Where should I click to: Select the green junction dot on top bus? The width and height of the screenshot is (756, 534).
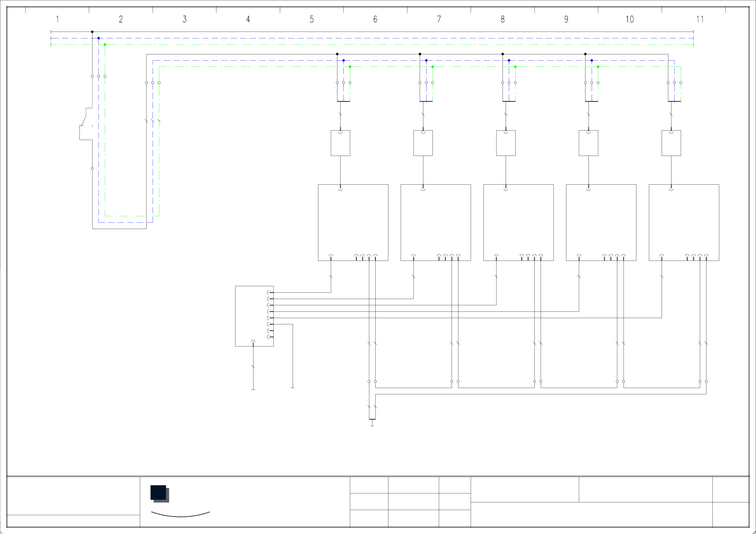click(105, 44)
